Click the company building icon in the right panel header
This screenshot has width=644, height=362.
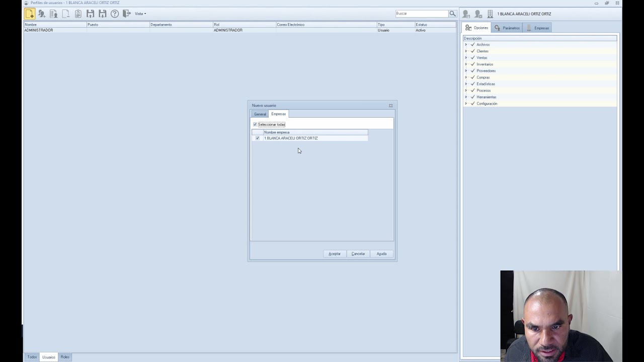click(490, 14)
